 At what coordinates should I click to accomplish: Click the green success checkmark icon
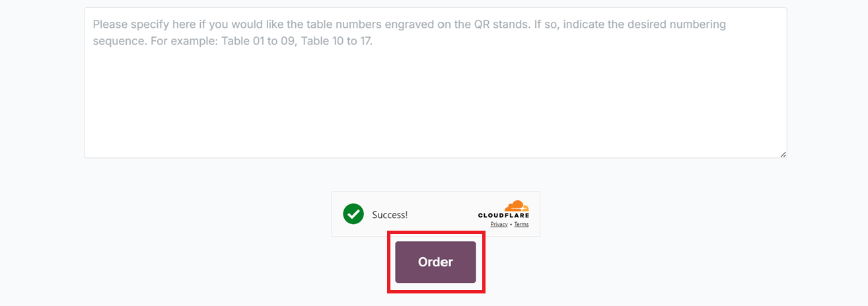click(x=353, y=214)
